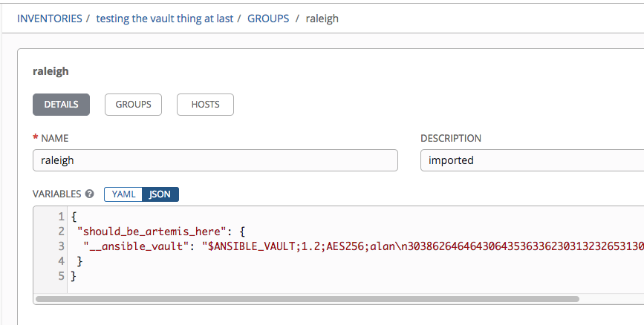
Task: Toggle variables format to JSON
Action: click(x=160, y=194)
